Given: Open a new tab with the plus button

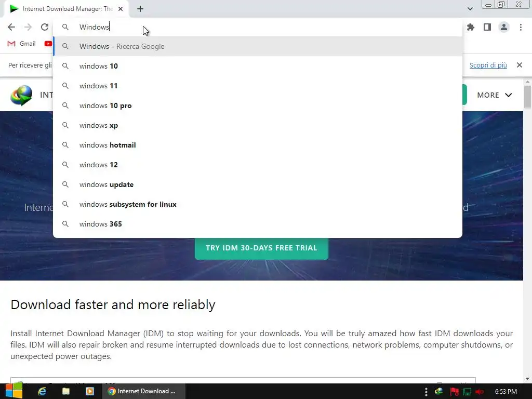Looking at the screenshot, I should (x=140, y=9).
